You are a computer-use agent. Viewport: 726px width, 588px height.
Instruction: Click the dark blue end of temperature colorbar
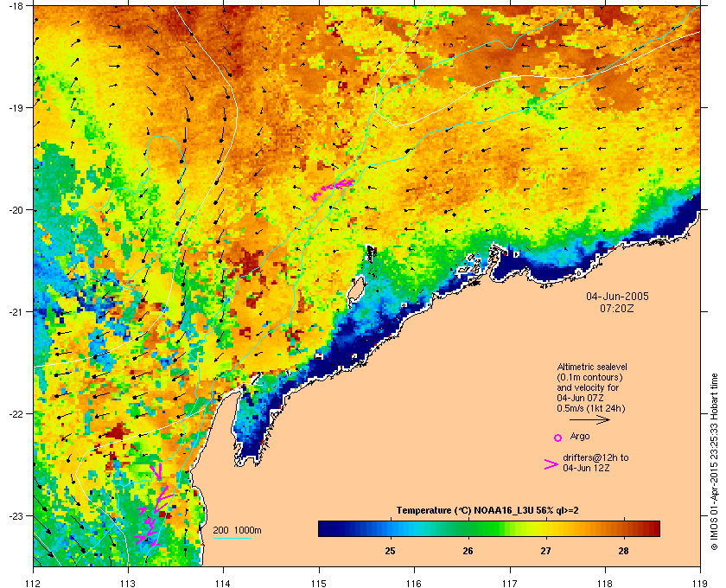(327, 528)
